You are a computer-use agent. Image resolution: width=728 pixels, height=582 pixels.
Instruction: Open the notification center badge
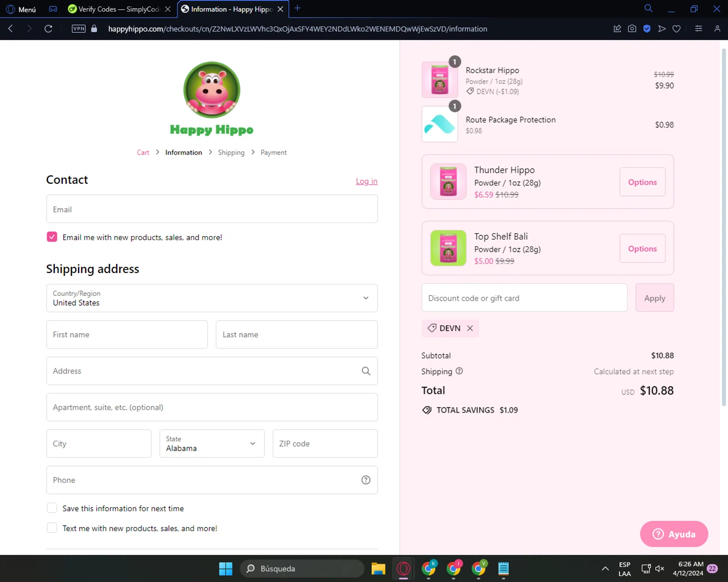[x=712, y=568]
